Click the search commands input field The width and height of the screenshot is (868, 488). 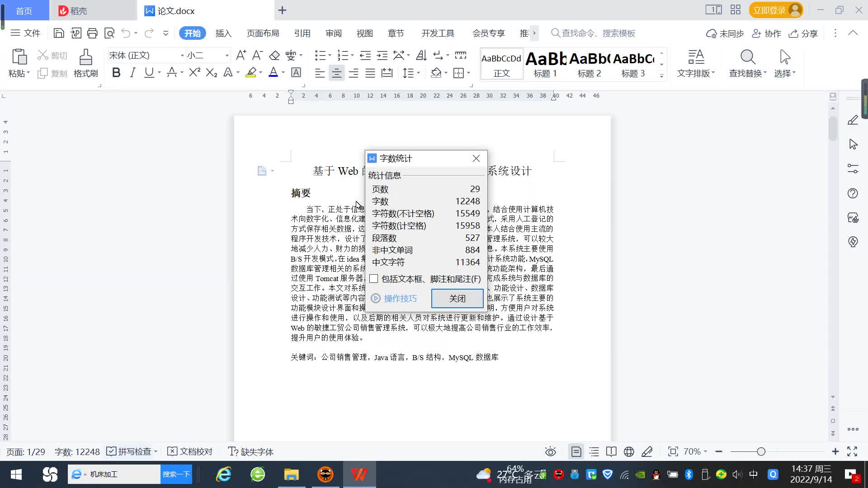(598, 33)
